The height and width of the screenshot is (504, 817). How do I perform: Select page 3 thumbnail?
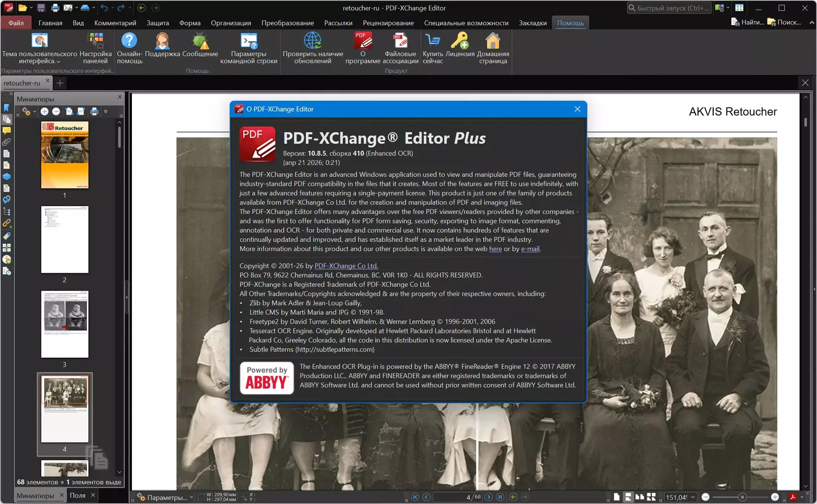(65, 324)
